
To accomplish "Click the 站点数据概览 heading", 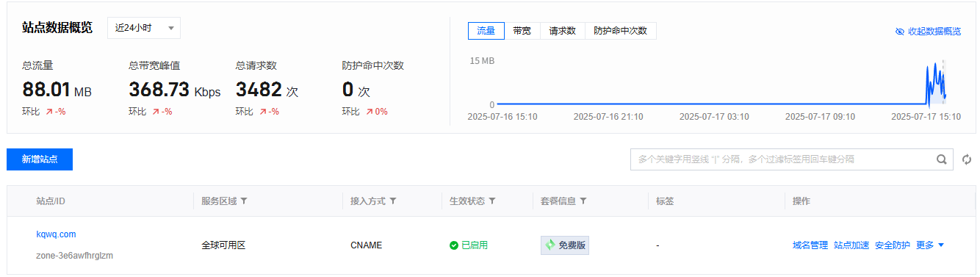I will 57,28.
